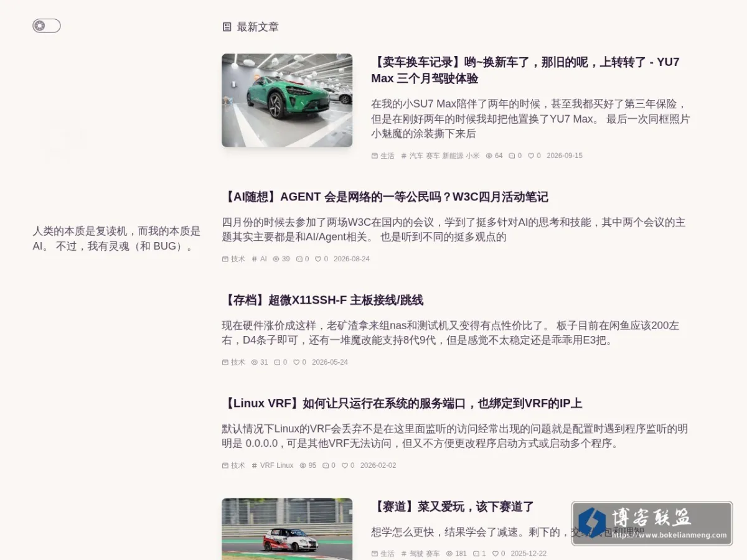Screen dimensions: 747x560
Task: Click the eye views icon showing 31
Action: (x=254, y=363)
